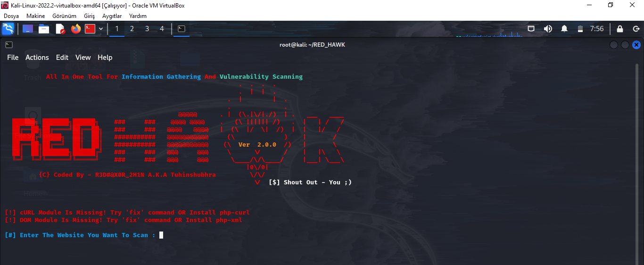
Task: Lock the screen with the padlock icon
Action: 620,29
